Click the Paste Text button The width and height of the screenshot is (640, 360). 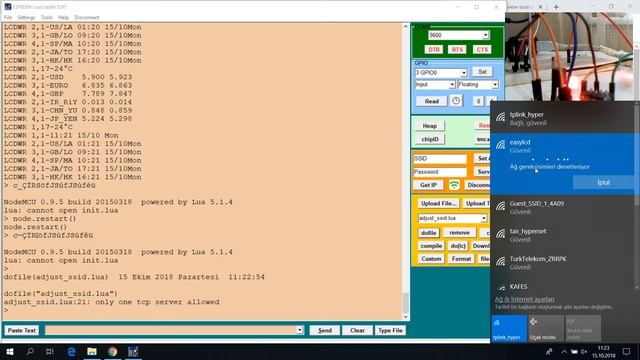[x=22, y=330]
